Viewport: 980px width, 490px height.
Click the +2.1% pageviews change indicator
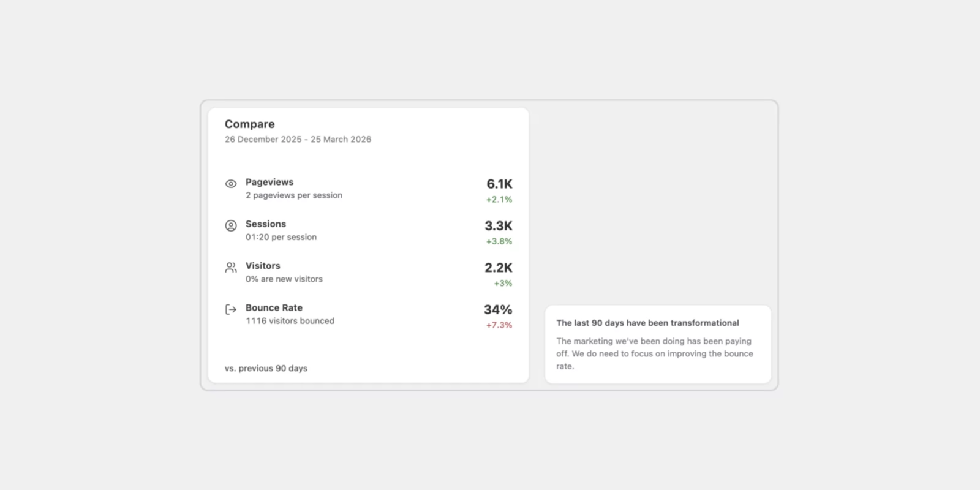coord(499,200)
